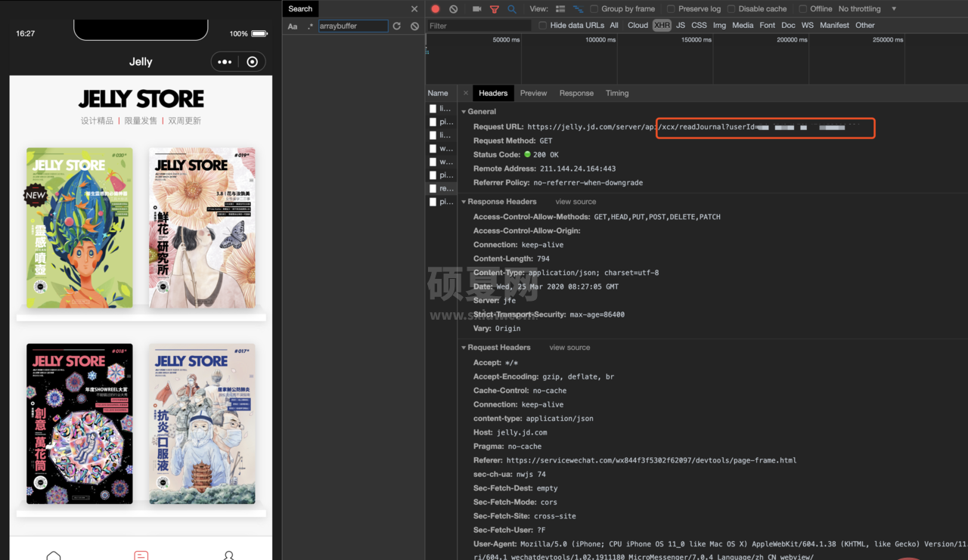The height and width of the screenshot is (560, 968).
Task: Toggle the overview view icon
Action: 579,9
